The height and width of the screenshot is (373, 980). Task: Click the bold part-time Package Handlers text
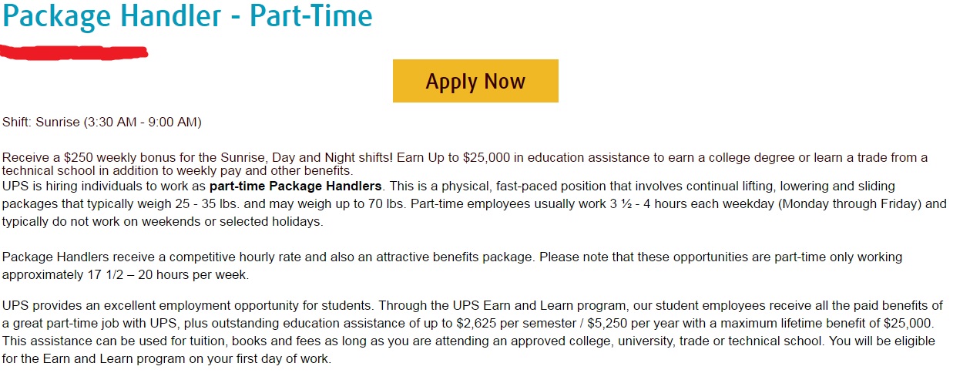click(x=295, y=186)
